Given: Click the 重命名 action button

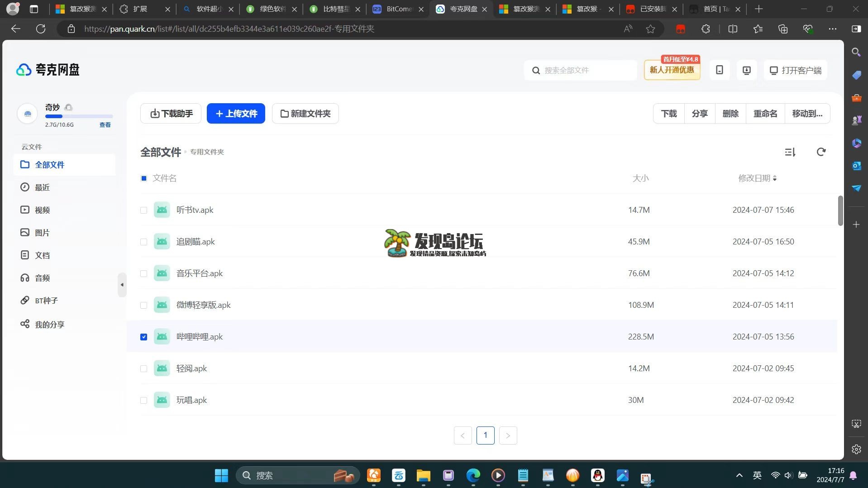Looking at the screenshot, I should click(765, 114).
